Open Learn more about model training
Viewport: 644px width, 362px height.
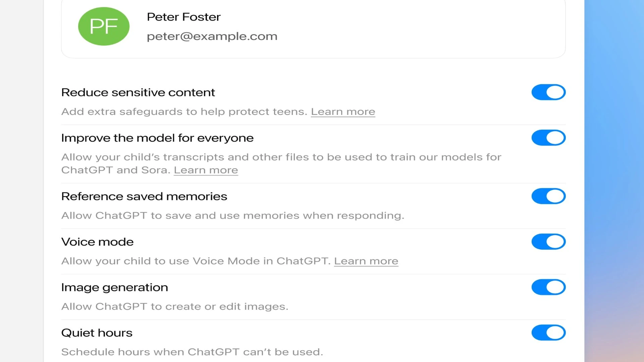206,170
